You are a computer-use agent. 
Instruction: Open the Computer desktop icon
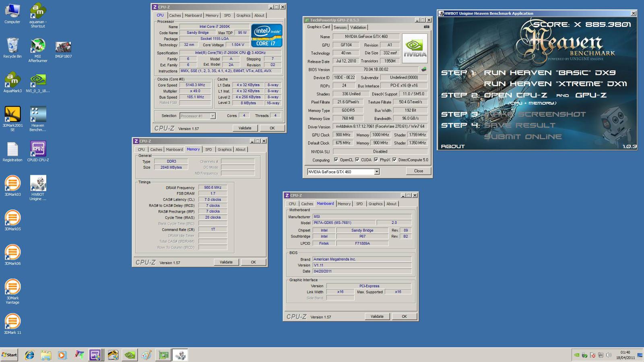click(12, 14)
